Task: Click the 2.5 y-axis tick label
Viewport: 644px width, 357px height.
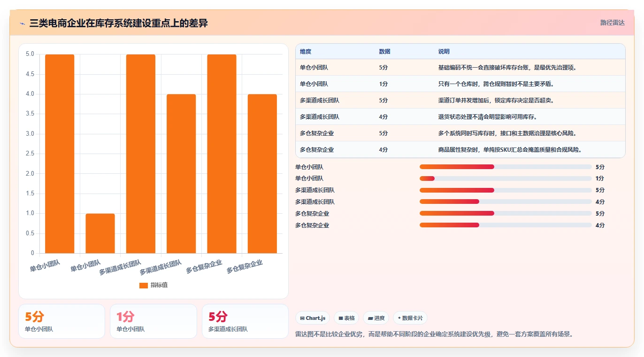Action: (30, 154)
